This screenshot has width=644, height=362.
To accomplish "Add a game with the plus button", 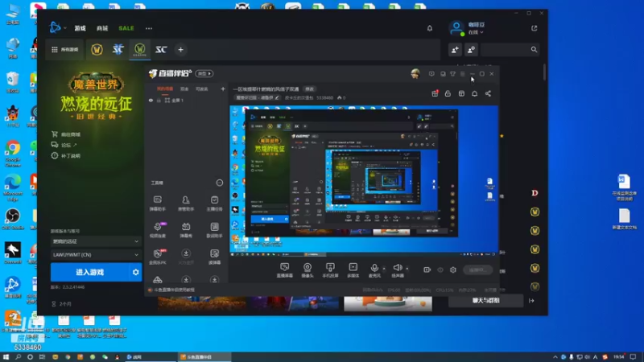I will (180, 50).
